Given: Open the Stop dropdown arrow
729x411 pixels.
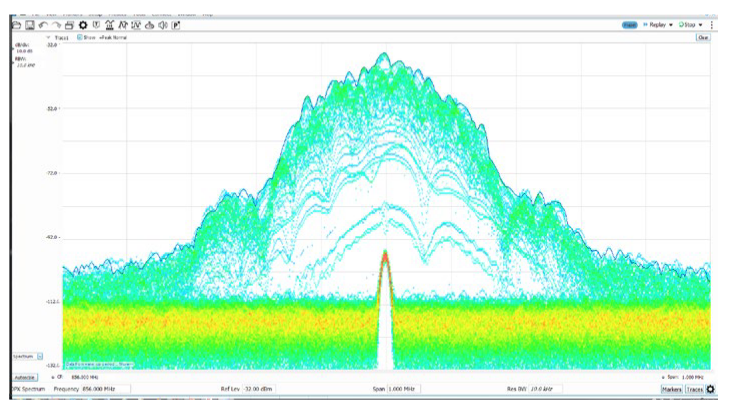Looking at the screenshot, I should [x=701, y=25].
